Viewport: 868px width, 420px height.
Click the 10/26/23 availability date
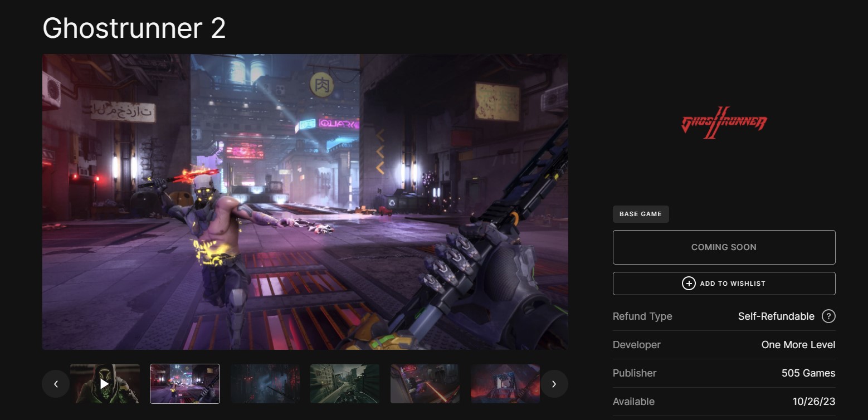click(x=813, y=402)
